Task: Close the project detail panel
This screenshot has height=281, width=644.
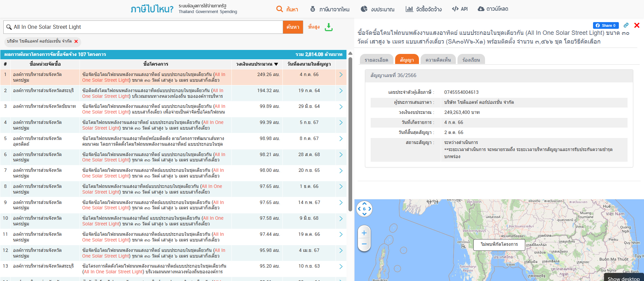Action: tap(637, 25)
